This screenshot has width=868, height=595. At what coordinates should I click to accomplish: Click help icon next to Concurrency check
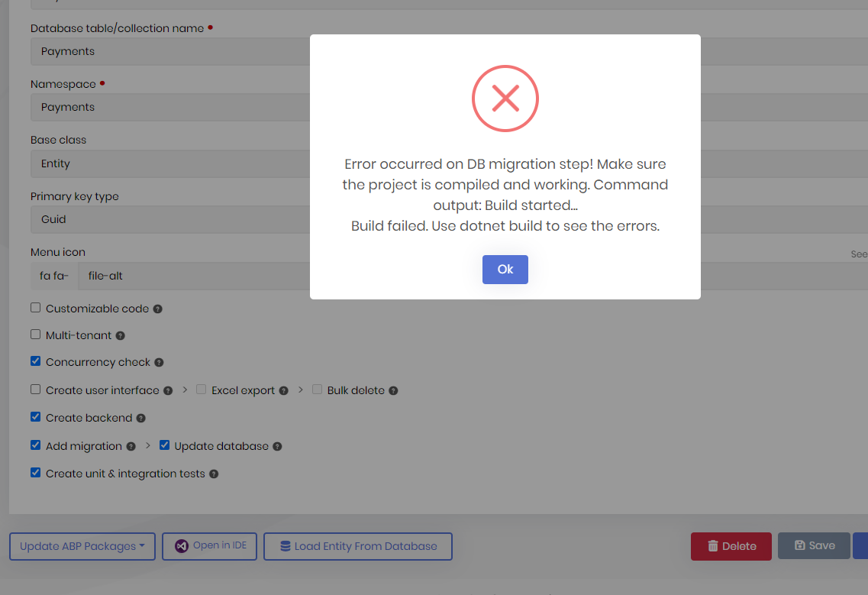pos(159,363)
